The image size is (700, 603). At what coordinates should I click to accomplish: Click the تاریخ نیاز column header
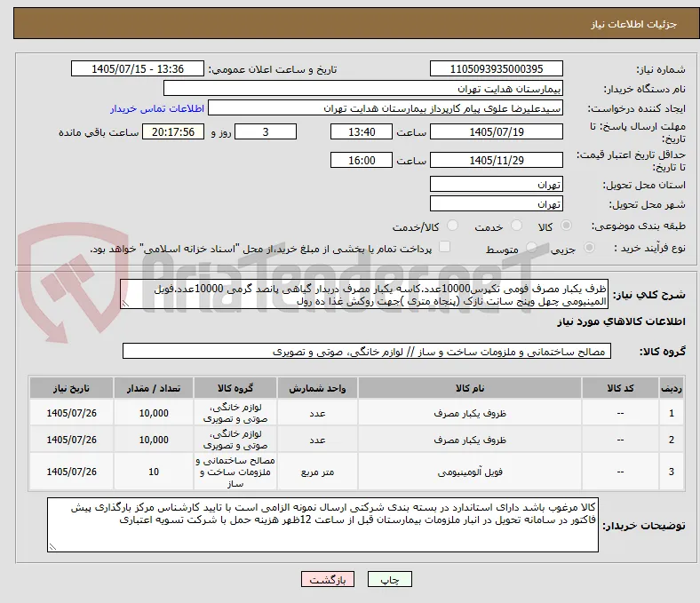click(71, 388)
